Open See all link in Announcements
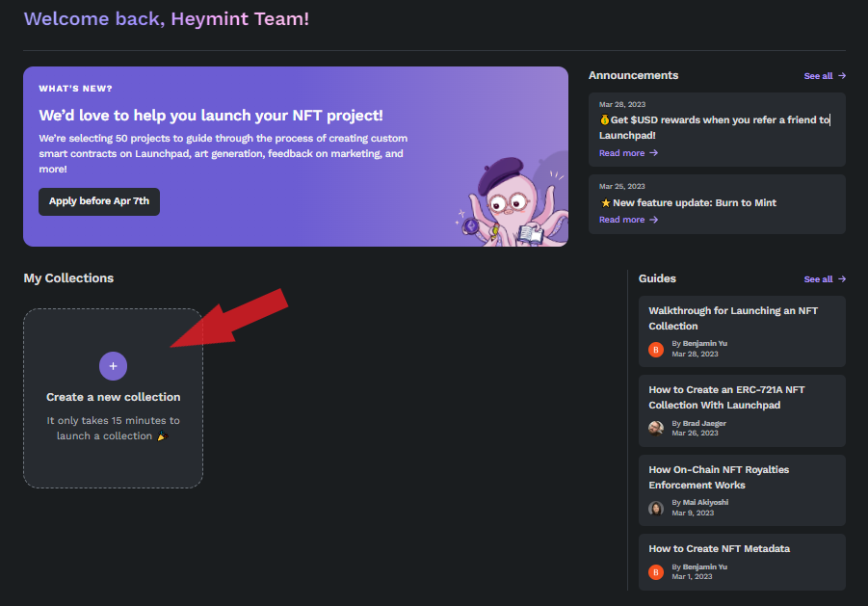 click(x=825, y=76)
